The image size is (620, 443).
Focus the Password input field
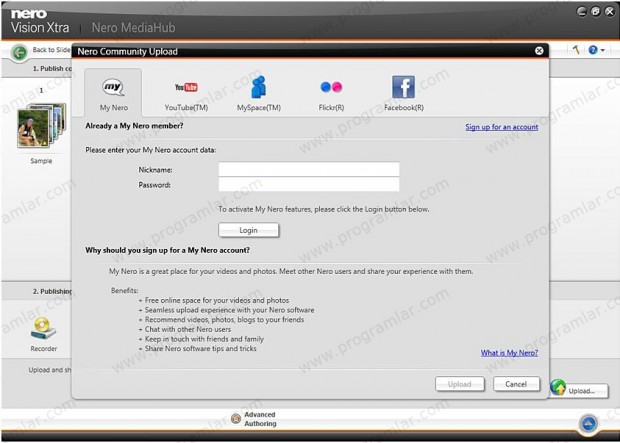point(309,184)
